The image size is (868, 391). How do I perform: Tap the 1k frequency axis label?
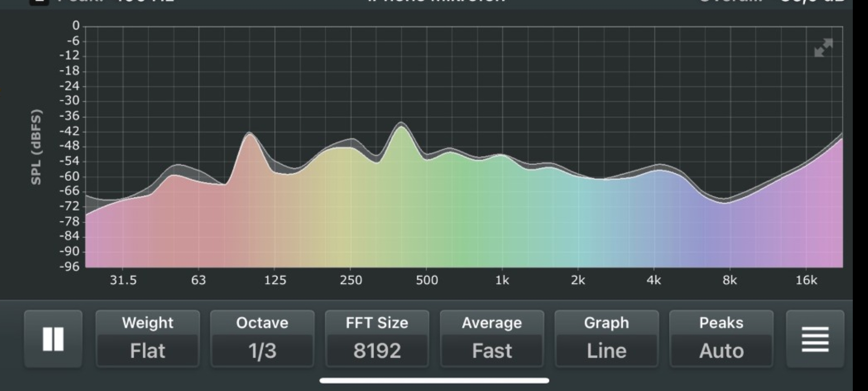502,280
